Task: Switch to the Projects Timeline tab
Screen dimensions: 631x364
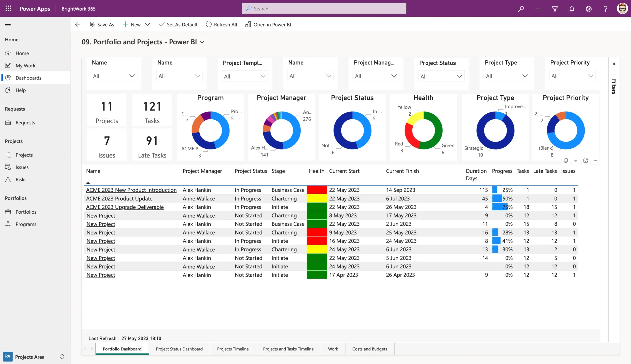Action: (233, 348)
